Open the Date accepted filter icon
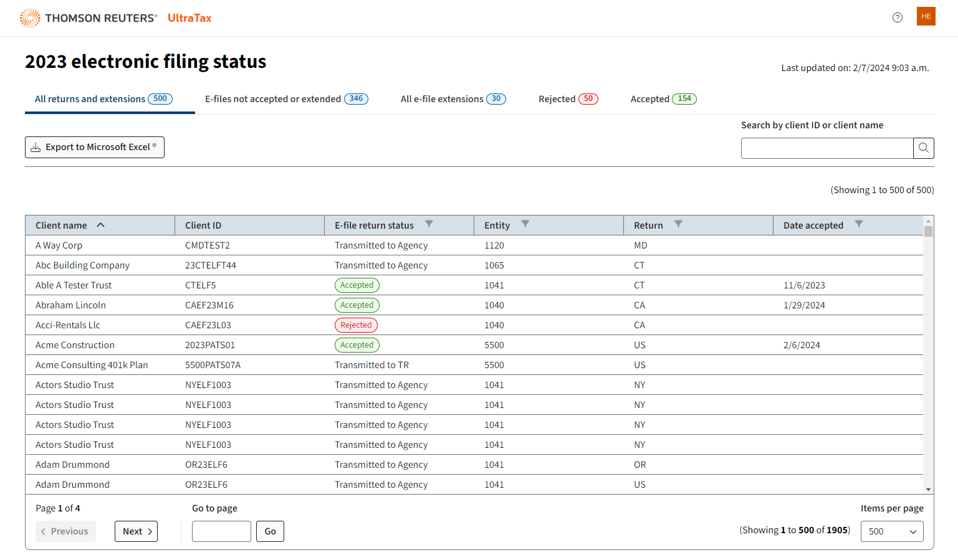This screenshot has width=958, height=560. [x=858, y=224]
